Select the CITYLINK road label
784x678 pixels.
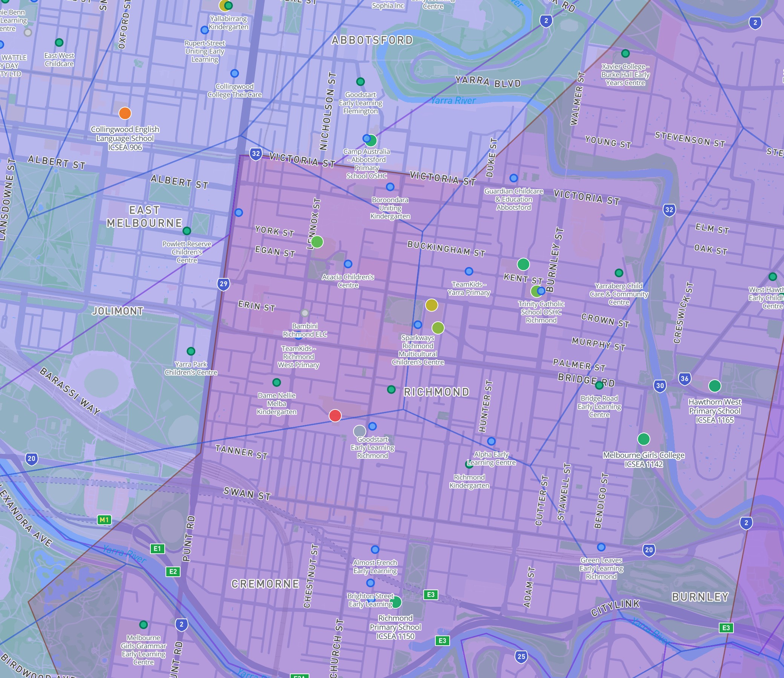[616, 608]
